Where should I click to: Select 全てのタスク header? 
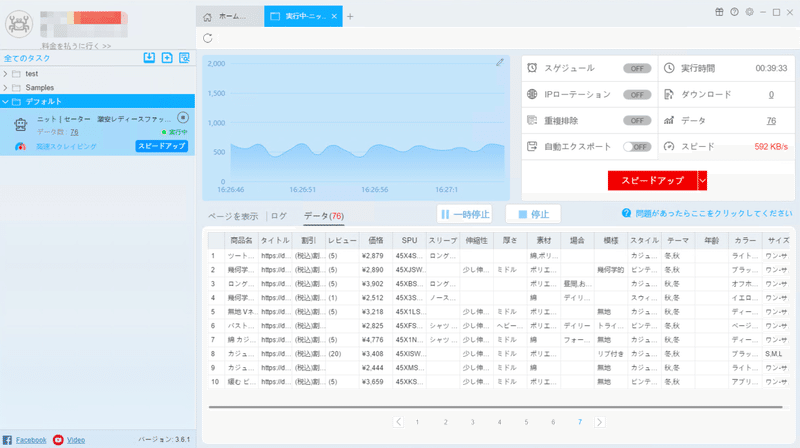click(27, 58)
